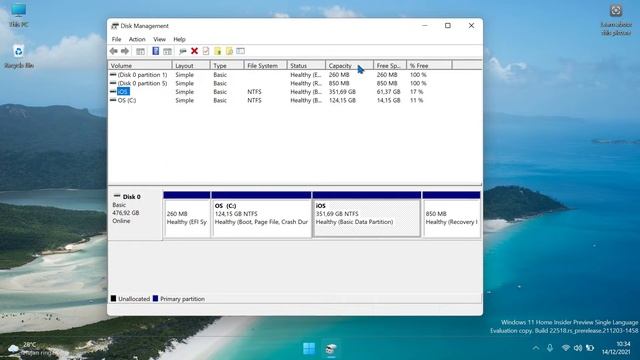
Task: Click the Disk Management taskbar icon
Action: click(331, 349)
